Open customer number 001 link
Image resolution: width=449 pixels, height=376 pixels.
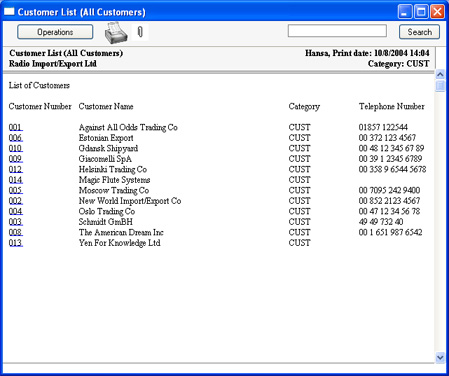pos(16,127)
